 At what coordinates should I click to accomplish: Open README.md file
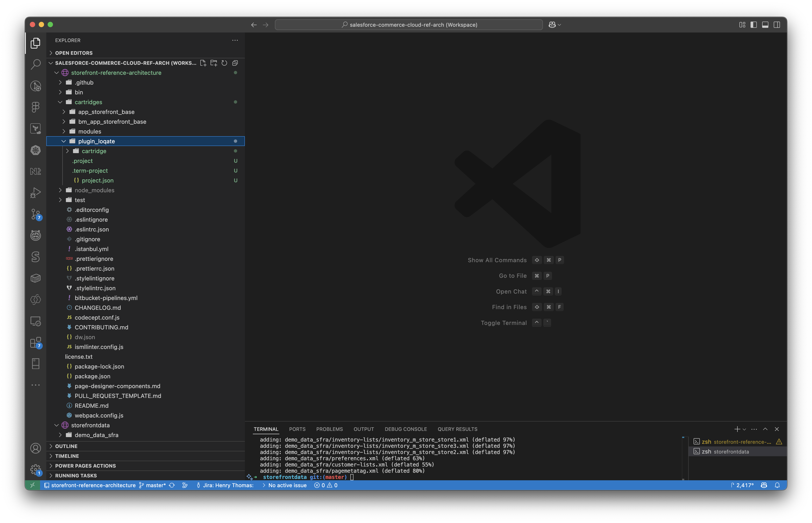[145, 406]
